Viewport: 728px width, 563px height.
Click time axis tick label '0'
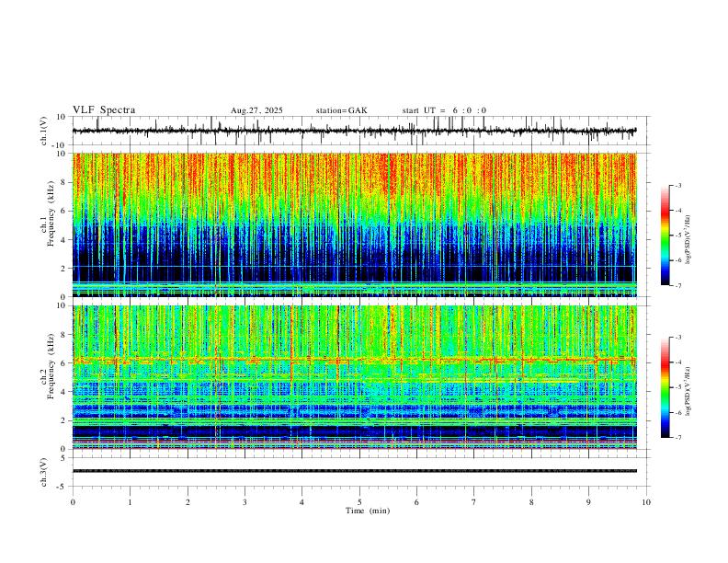(73, 502)
